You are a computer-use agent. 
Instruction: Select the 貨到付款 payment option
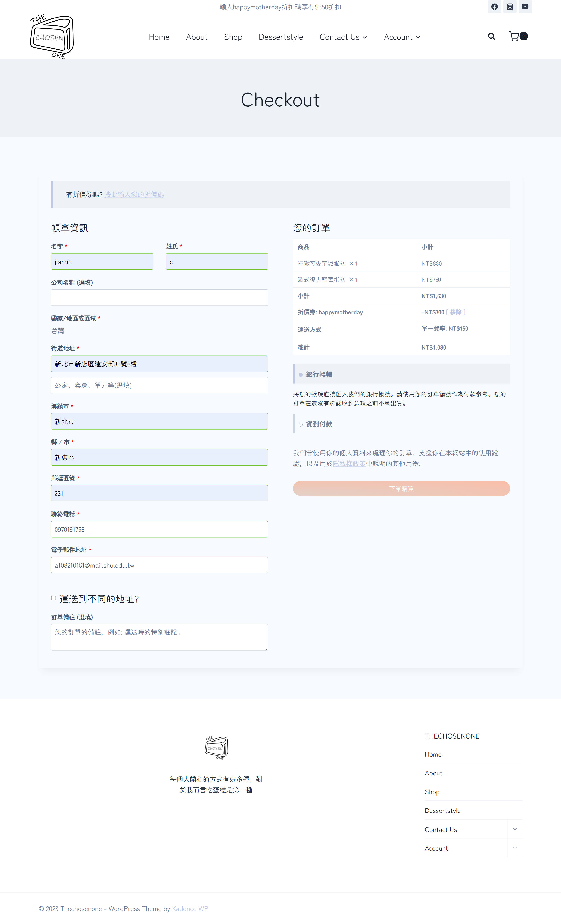point(301,424)
